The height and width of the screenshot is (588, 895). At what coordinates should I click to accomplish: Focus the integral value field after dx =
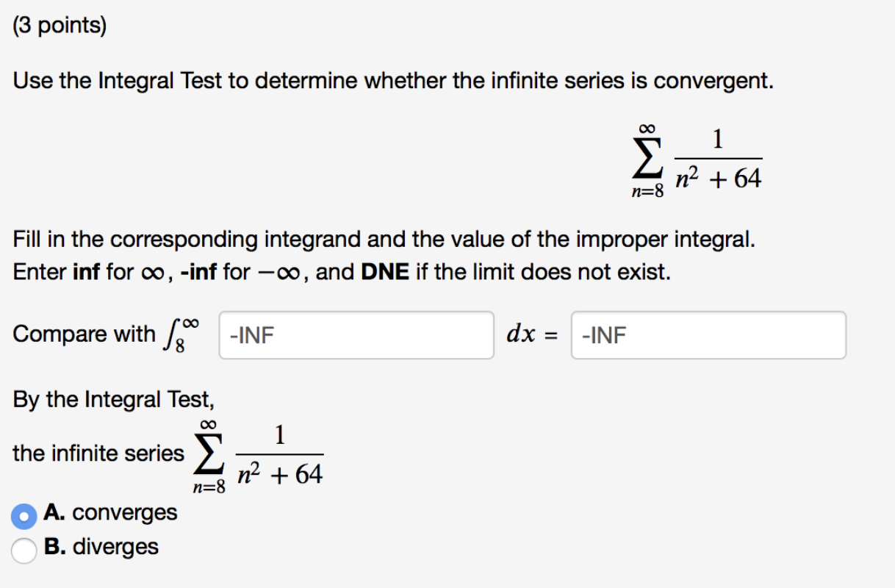point(708,335)
